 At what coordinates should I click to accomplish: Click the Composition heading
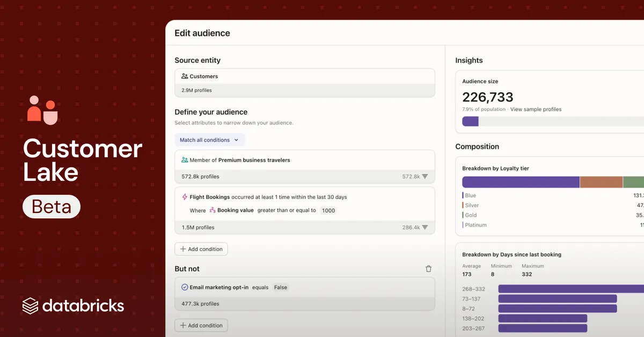tap(477, 146)
